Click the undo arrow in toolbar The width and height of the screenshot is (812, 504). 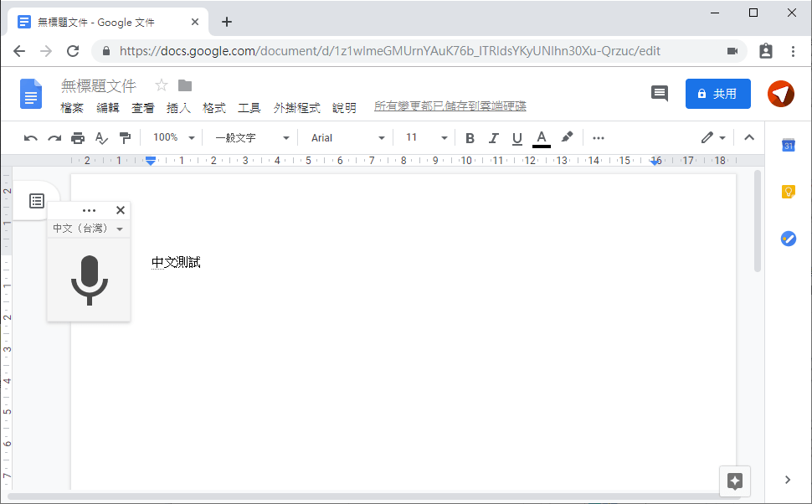point(30,138)
